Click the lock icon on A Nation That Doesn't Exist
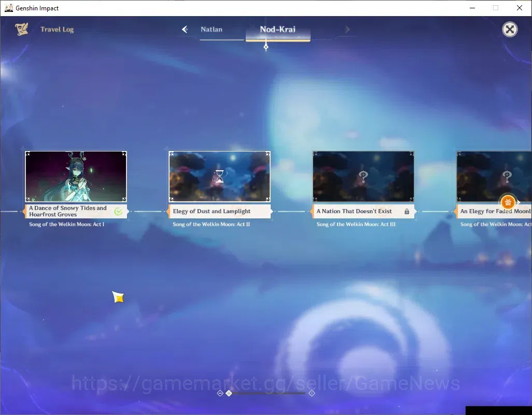Image resolution: width=532 pixels, height=415 pixels. pyautogui.click(x=407, y=212)
